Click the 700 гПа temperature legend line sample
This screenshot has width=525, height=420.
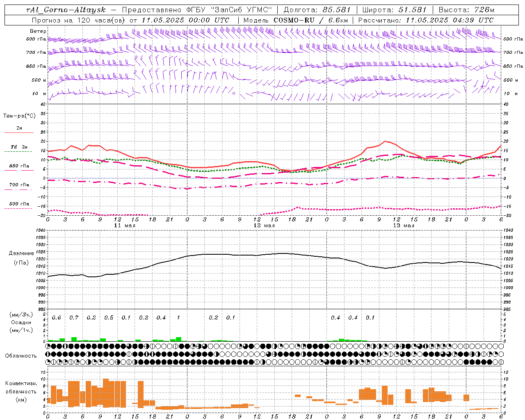[19, 189]
